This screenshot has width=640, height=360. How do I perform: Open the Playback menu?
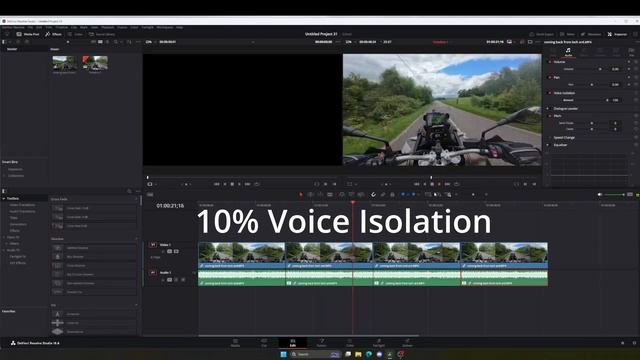[108, 27]
